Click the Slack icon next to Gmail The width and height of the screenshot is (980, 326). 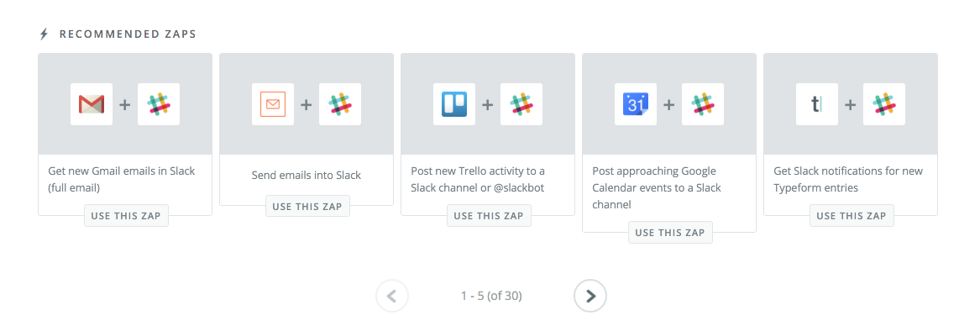(x=159, y=104)
